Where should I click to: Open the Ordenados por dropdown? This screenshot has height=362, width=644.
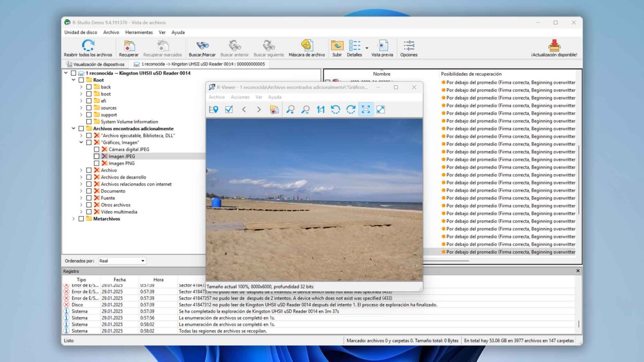(122, 261)
